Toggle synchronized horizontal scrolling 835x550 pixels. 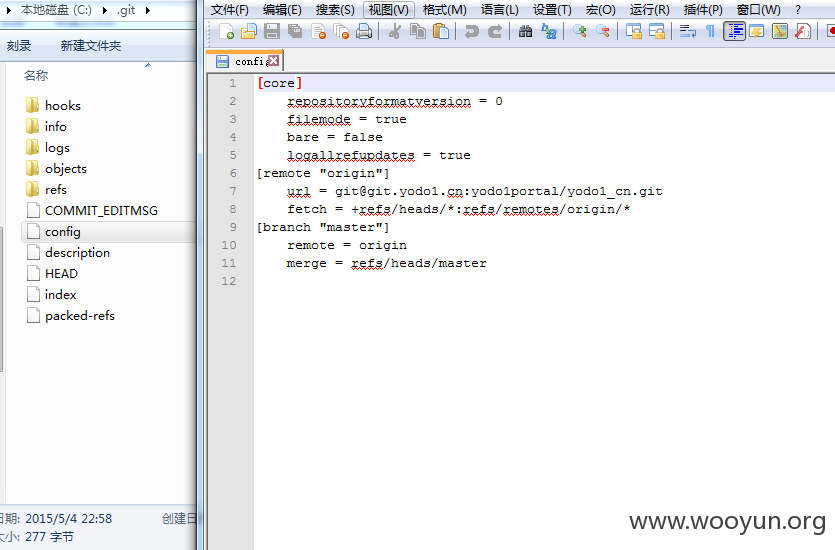[x=657, y=31]
